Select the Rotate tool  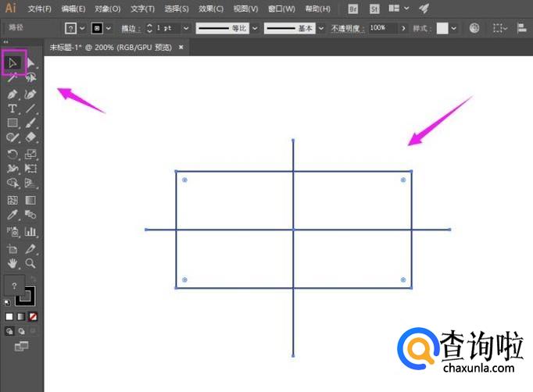pyautogui.click(x=13, y=155)
